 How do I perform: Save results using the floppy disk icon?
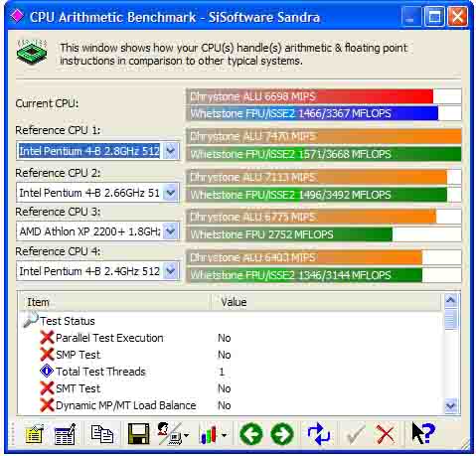(x=138, y=433)
